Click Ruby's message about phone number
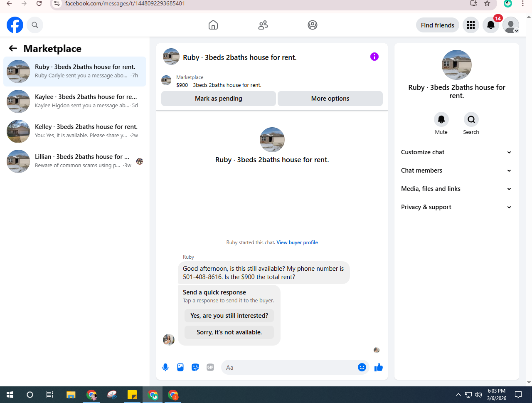Viewport: 532px width, 403px height. (x=264, y=273)
